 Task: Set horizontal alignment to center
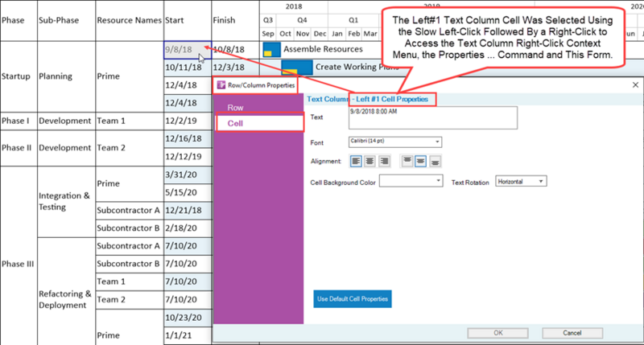(x=369, y=161)
